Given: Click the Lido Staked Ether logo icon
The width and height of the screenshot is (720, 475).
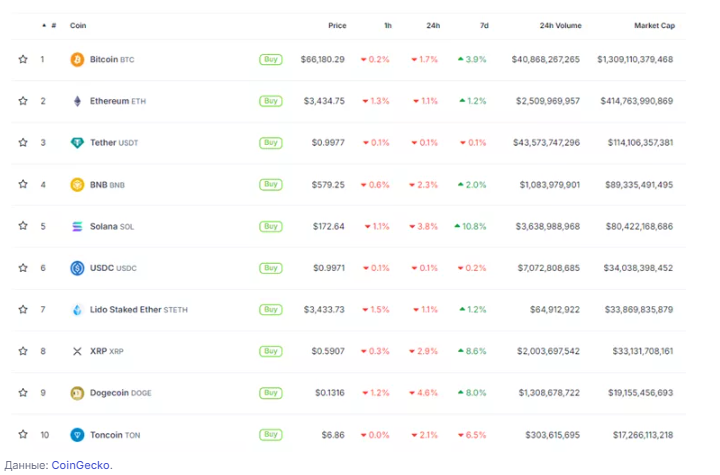Looking at the screenshot, I should [77, 310].
